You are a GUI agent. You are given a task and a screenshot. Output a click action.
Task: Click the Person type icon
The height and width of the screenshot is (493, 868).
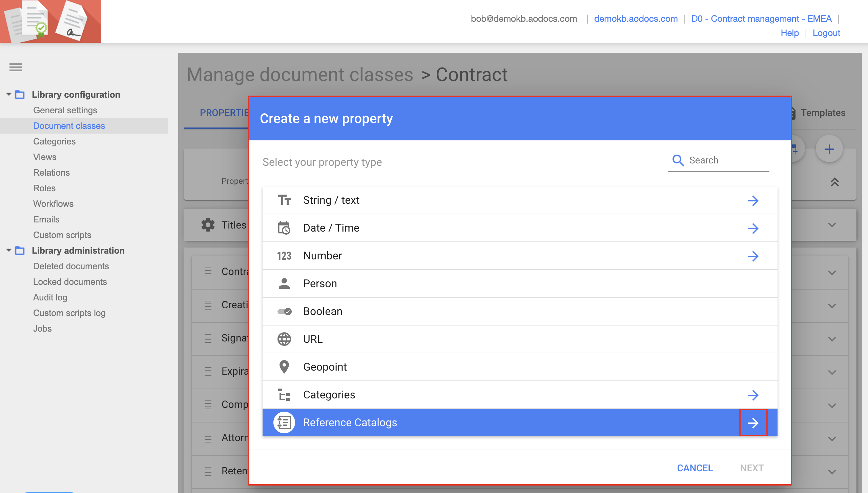point(284,283)
